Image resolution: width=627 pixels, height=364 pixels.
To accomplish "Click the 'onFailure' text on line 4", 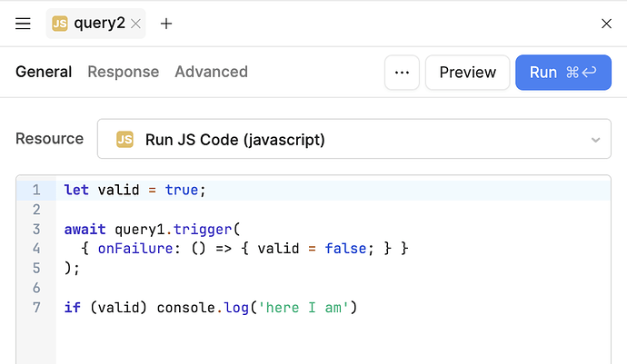I will click(x=135, y=249).
